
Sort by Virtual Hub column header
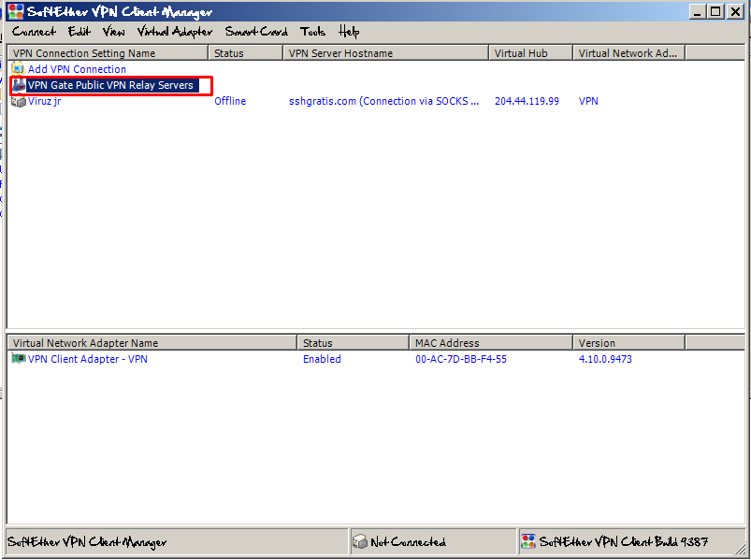tap(531, 53)
